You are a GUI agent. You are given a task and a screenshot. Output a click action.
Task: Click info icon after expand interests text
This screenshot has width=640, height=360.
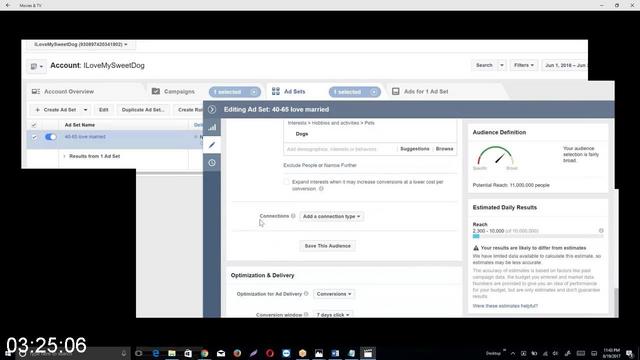coord(321,189)
